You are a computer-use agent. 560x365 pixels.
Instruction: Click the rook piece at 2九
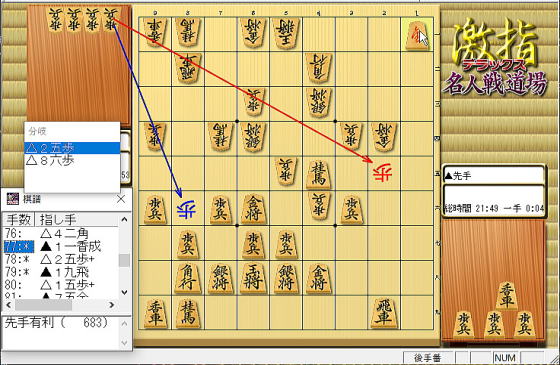coord(384,313)
